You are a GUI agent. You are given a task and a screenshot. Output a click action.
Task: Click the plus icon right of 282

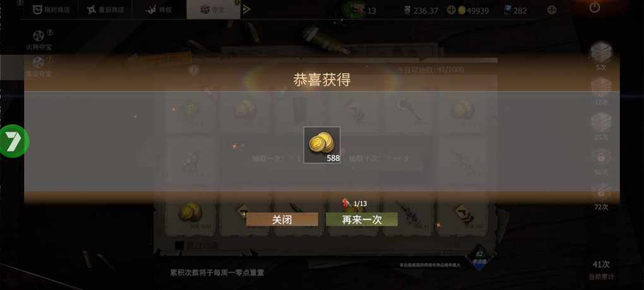point(552,10)
